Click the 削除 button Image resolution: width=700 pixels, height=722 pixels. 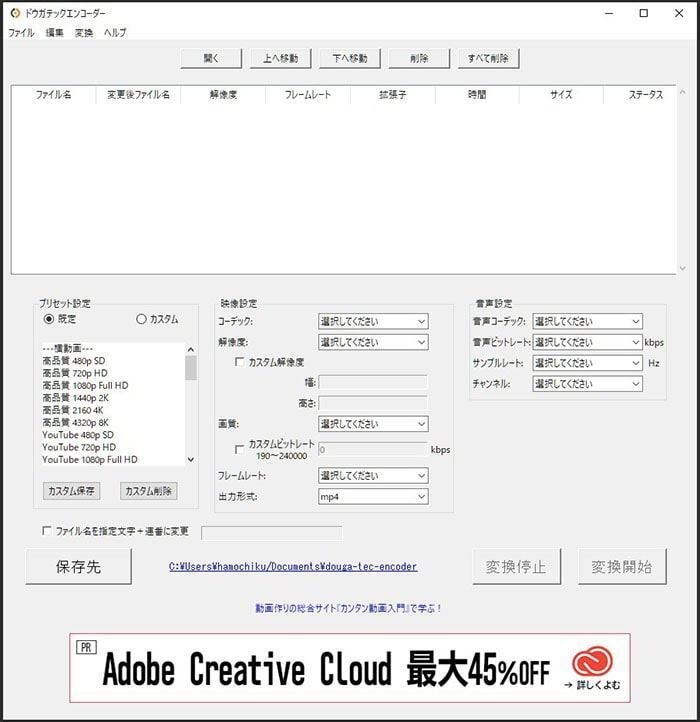419,58
